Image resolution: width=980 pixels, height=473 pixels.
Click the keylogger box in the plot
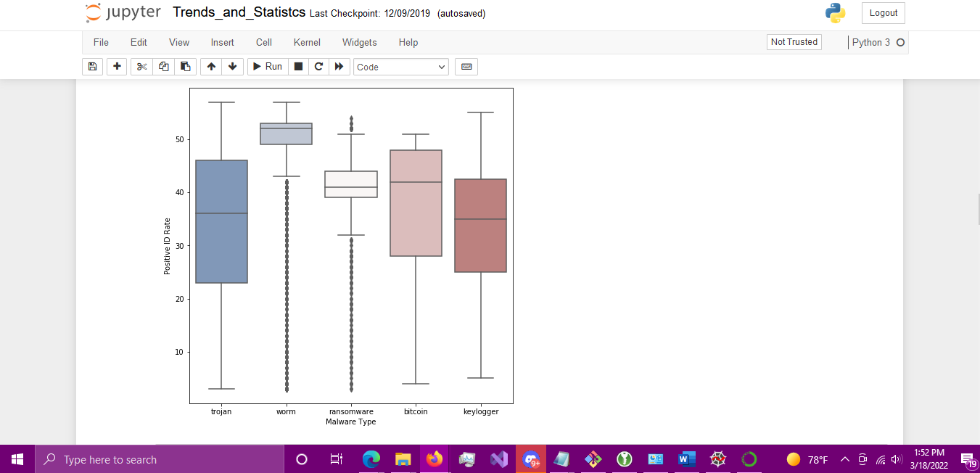coord(481,226)
